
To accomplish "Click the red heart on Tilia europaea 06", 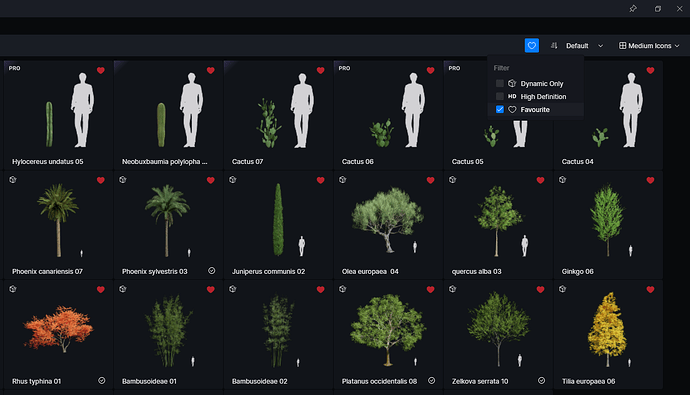I will point(650,289).
